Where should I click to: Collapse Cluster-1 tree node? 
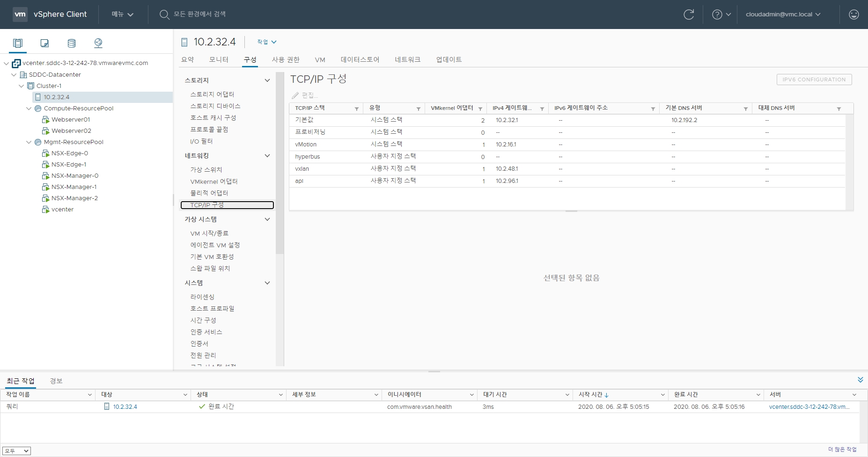tap(21, 86)
